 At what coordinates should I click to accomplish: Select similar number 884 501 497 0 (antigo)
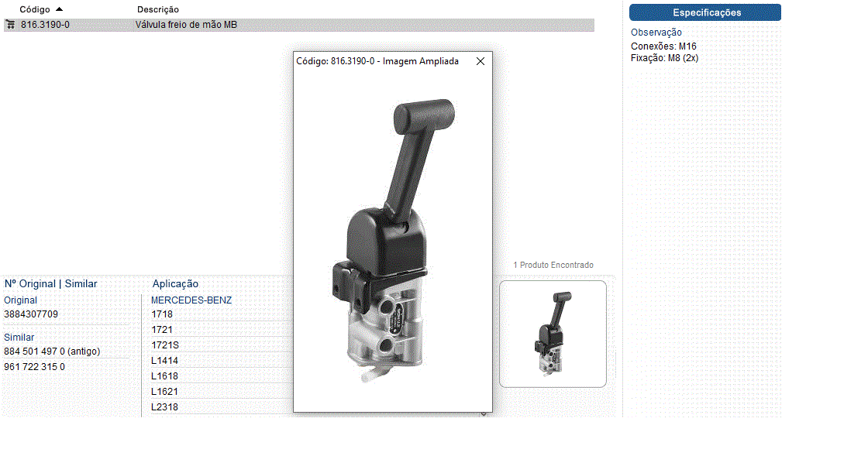52,352
